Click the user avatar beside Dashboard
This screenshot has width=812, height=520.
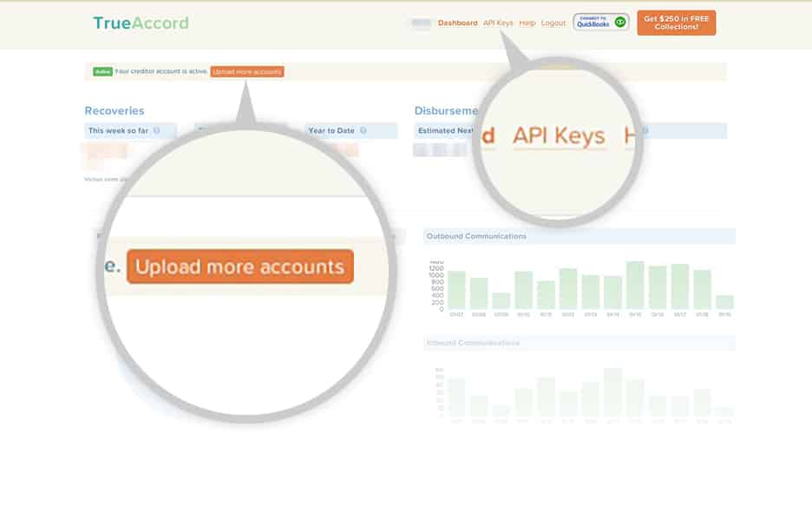420,23
